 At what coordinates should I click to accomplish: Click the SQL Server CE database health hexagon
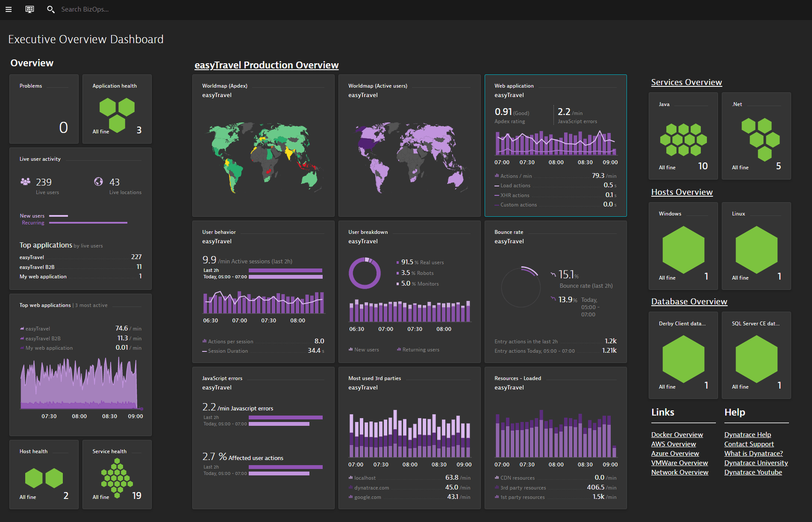(756, 359)
